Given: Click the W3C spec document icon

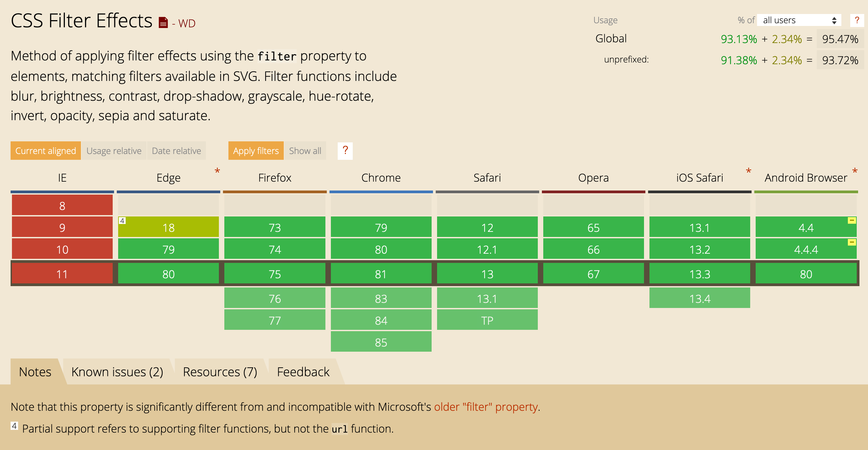Looking at the screenshot, I should pos(163,23).
